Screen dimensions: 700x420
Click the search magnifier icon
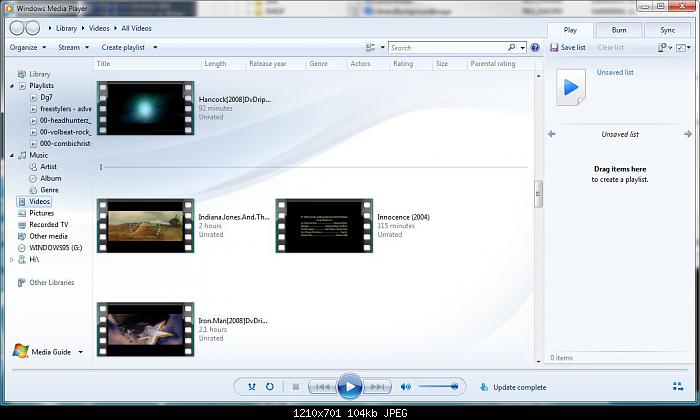tap(512, 47)
